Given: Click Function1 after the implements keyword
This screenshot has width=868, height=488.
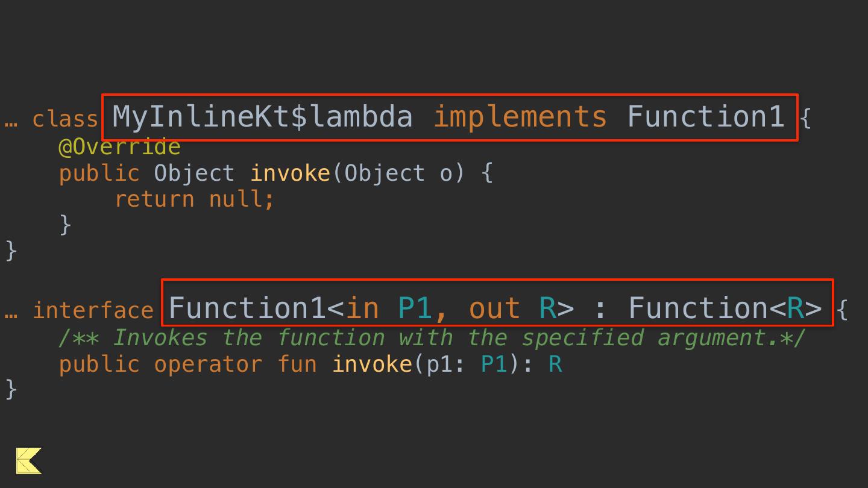Looking at the screenshot, I should [x=705, y=116].
